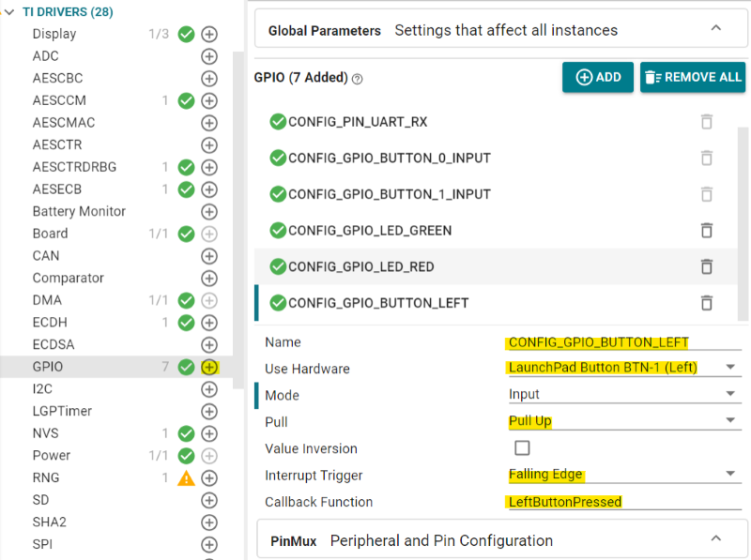Open the Pull dropdown set to Pull Up

point(729,421)
